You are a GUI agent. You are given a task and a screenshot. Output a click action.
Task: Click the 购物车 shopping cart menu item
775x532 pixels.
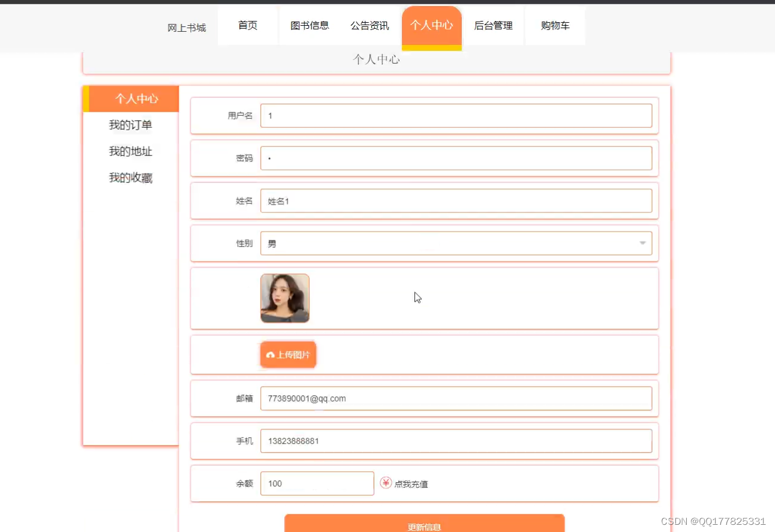click(x=554, y=26)
